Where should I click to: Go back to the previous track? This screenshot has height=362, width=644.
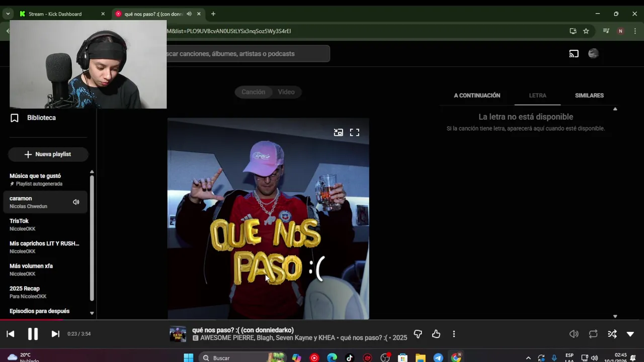[x=11, y=334]
